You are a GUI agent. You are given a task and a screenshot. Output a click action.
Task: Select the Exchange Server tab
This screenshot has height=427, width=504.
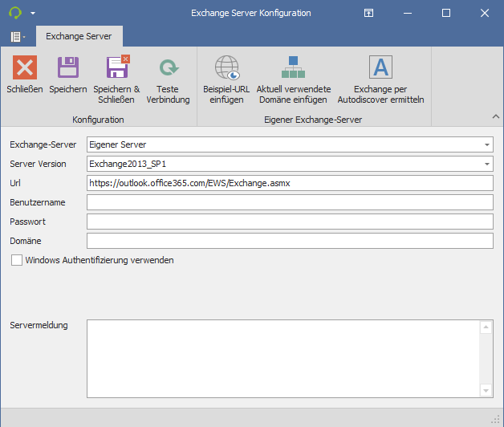tap(78, 36)
